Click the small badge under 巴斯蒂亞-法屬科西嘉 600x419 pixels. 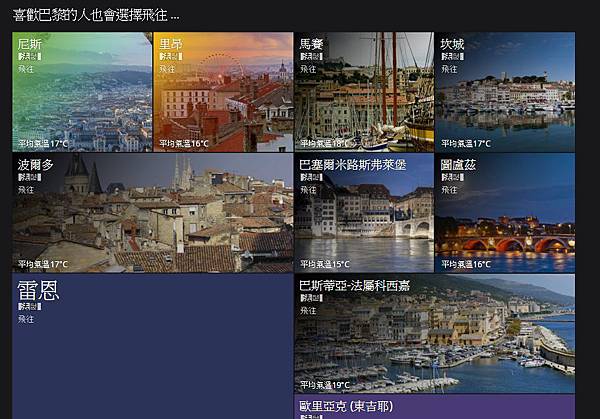(x=311, y=298)
